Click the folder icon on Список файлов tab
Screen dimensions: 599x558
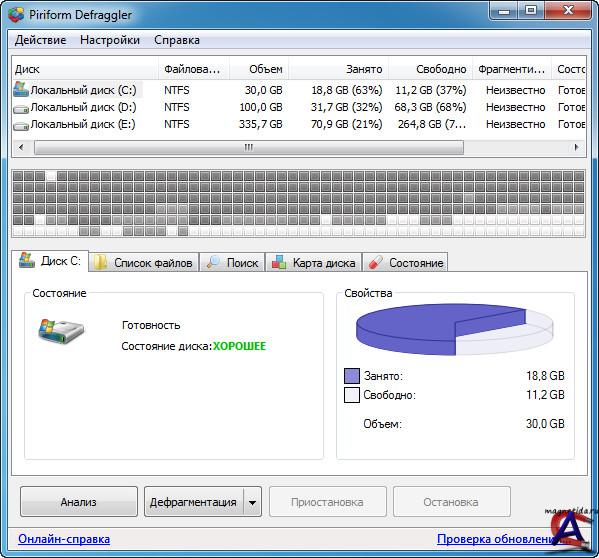click(100, 262)
